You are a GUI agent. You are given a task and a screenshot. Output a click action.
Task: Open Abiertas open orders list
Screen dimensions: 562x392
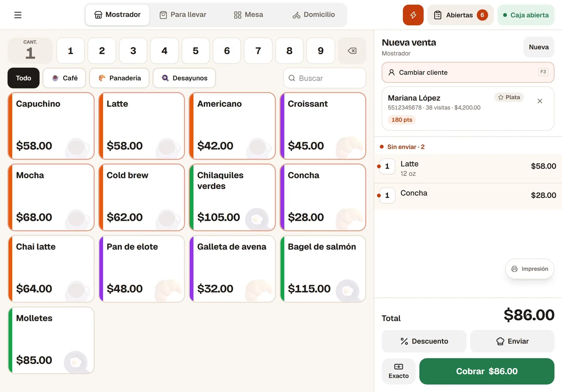pyautogui.click(x=461, y=15)
